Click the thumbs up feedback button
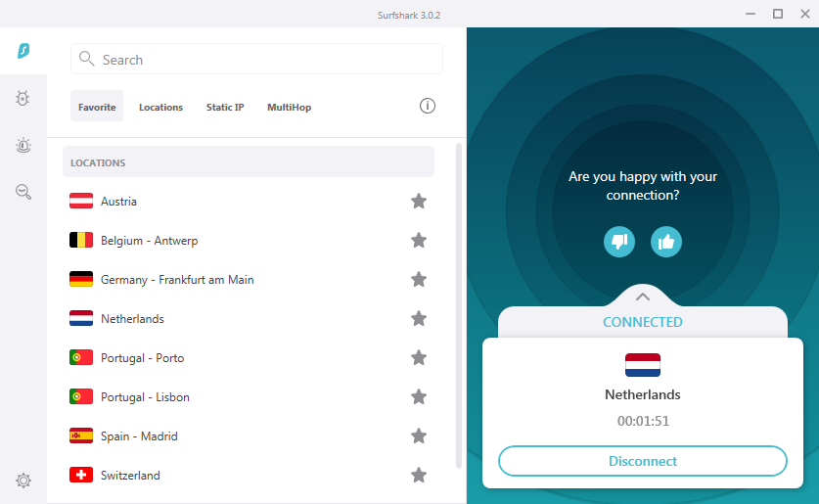This screenshot has width=819, height=504. (666, 242)
